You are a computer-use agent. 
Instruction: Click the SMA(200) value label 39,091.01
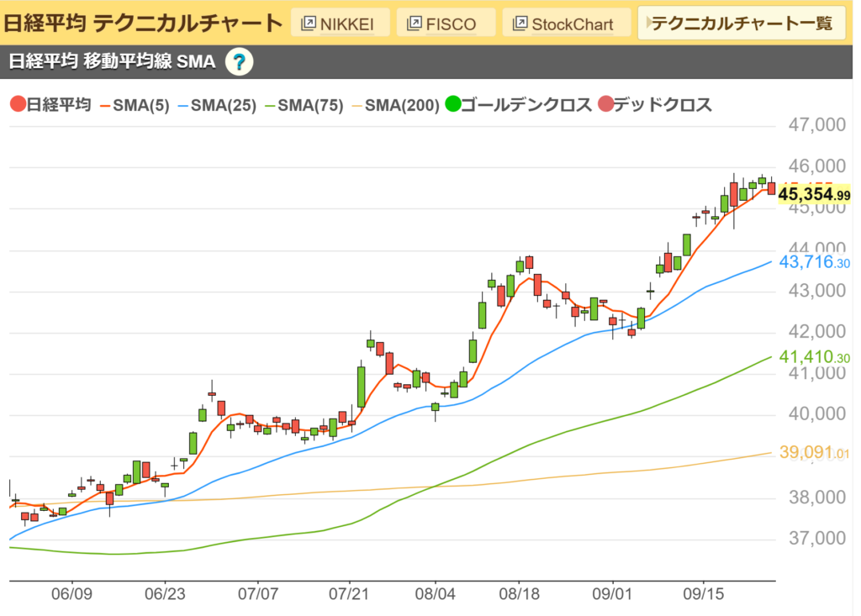point(814,453)
